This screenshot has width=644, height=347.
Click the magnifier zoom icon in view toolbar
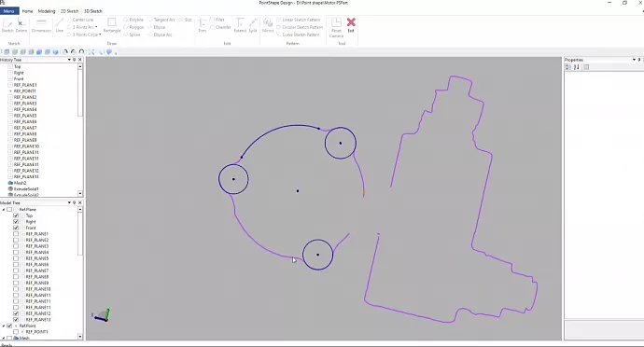click(x=100, y=52)
